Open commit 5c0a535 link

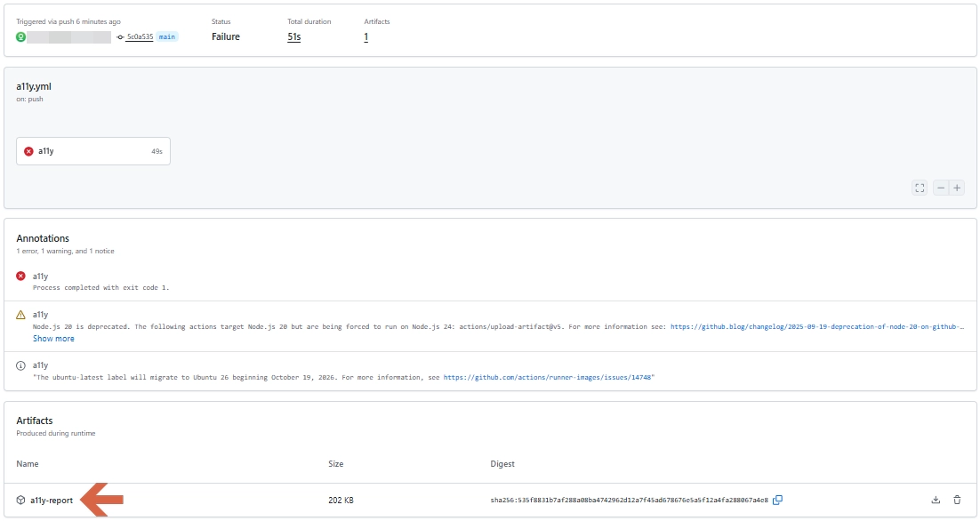click(140, 36)
